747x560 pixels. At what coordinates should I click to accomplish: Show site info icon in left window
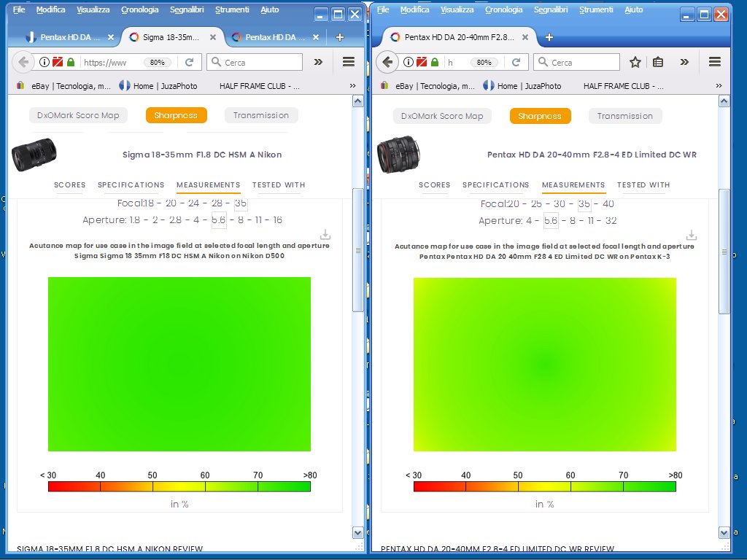pyautogui.click(x=44, y=62)
